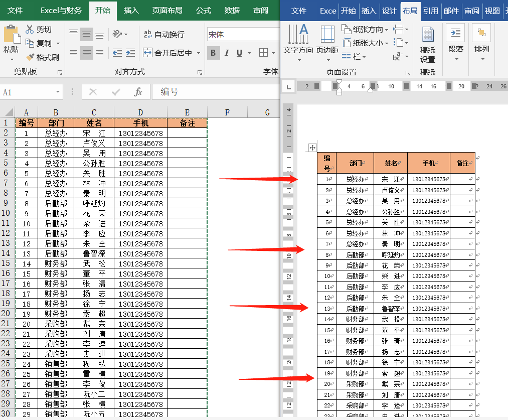The image size is (508, 420).
Task: Open the Underline style dropdown arrow
Action: pyautogui.click(x=249, y=53)
